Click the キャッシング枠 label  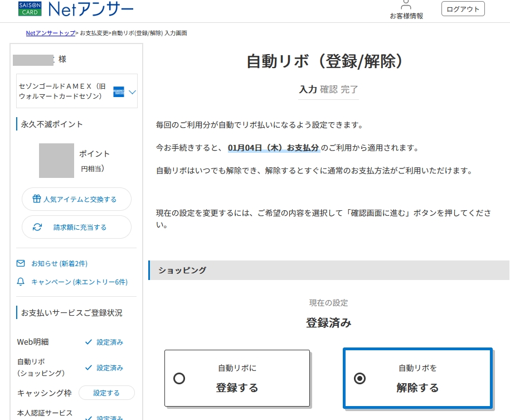(44, 393)
